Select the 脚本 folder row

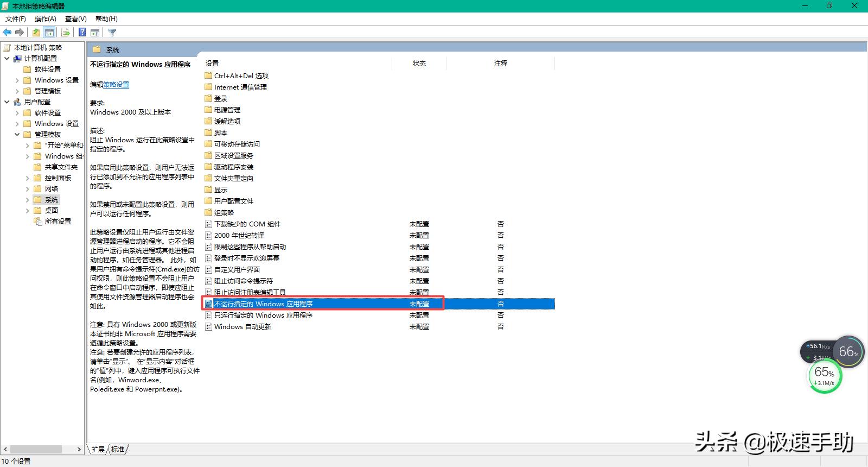221,132
